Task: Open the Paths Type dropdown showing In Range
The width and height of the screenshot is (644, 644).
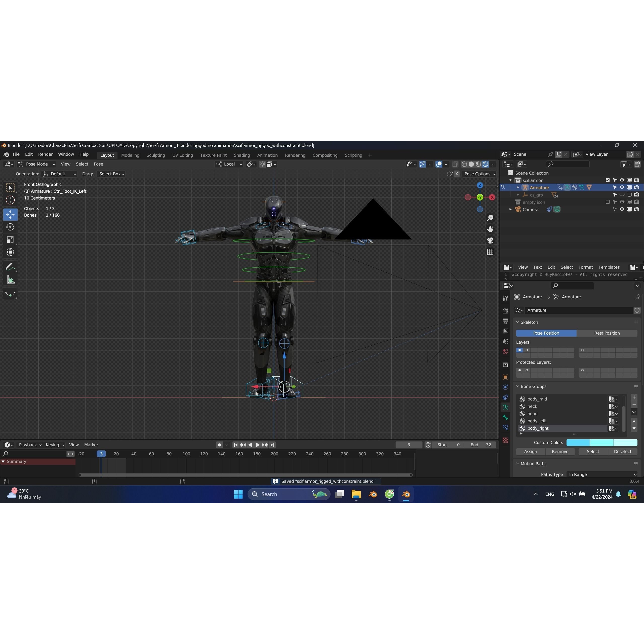Action: (602, 474)
